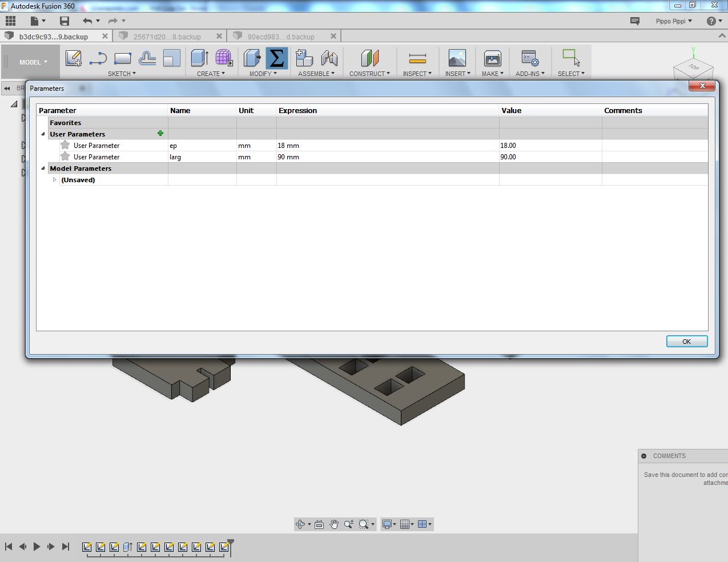Sort by the Expression column header
Viewport: 728px width, 562px height.
point(388,110)
